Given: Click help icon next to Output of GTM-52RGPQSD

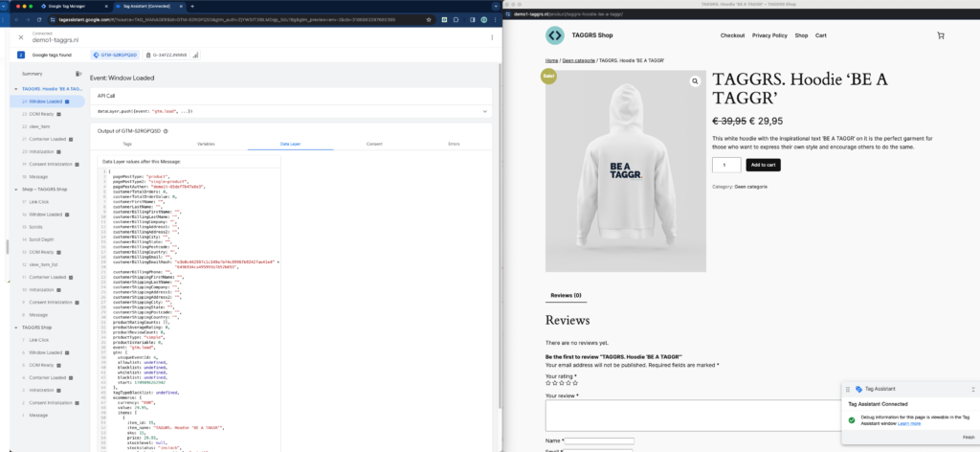Looking at the screenshot, I should tap(166, 130).
